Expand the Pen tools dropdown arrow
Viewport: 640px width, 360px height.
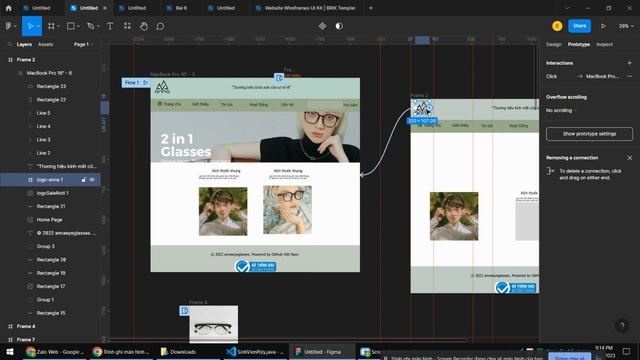coord(98,26)
